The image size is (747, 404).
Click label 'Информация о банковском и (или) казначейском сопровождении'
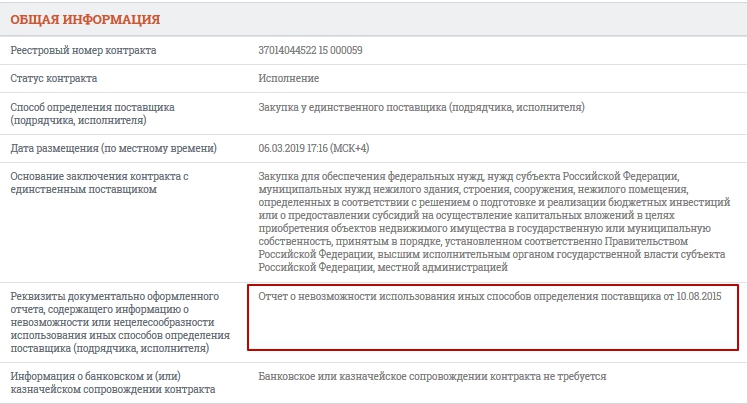(x=113, y=383)
